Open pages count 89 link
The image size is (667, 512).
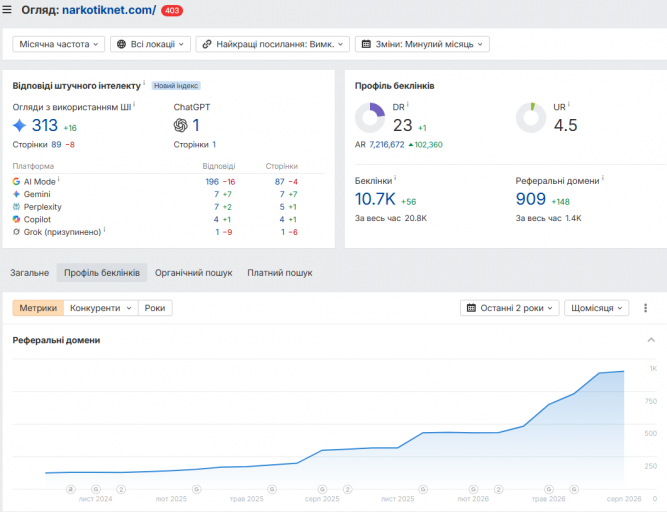click(x=56, y=145)
